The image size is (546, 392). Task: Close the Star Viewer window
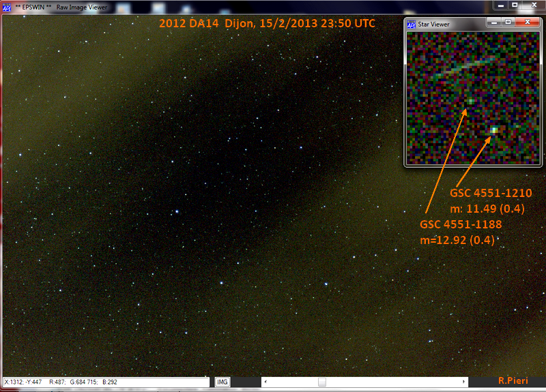[x=526, y=22]
